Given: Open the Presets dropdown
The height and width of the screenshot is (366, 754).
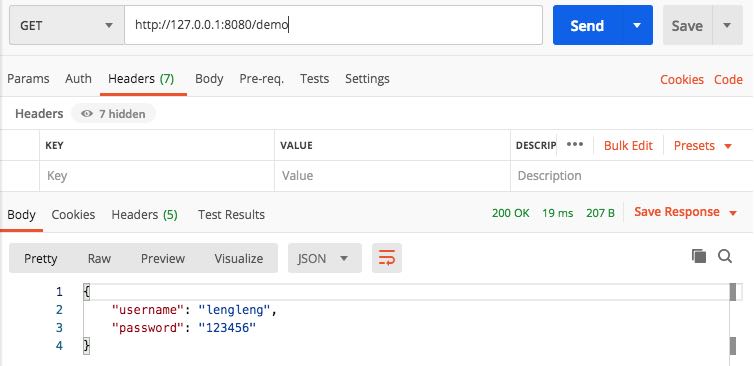Looking at the screenshot, I should [703, 145].
